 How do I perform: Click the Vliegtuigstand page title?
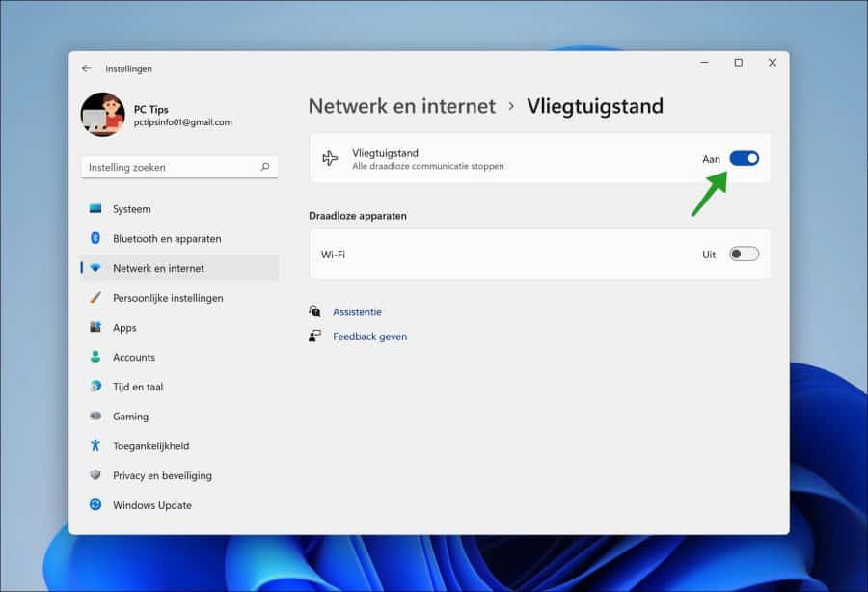[595, 106]
